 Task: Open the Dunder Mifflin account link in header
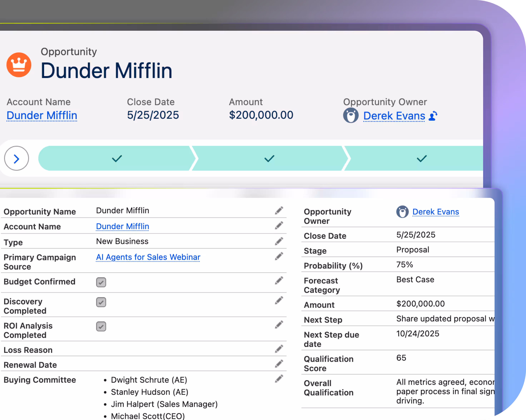pos(41,115)
